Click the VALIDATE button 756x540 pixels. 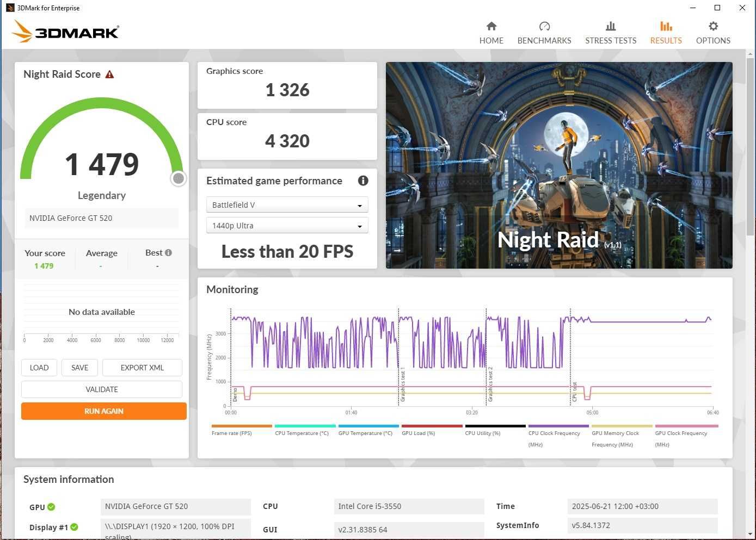coord(102,389)
